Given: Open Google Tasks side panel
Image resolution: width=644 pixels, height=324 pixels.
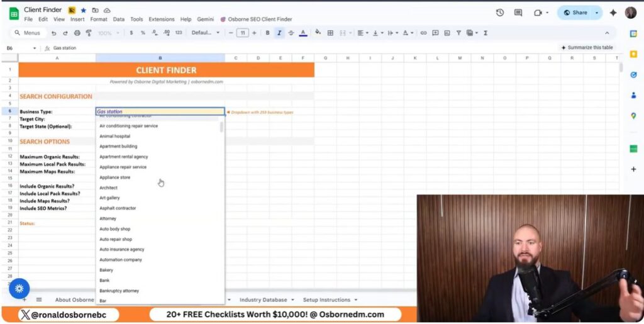Looking at the screenshot, I should [633, 75].
